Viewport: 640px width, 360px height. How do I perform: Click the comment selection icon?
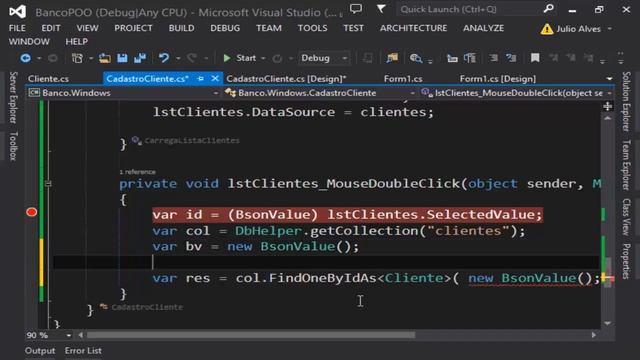click(x=493, y=58)
